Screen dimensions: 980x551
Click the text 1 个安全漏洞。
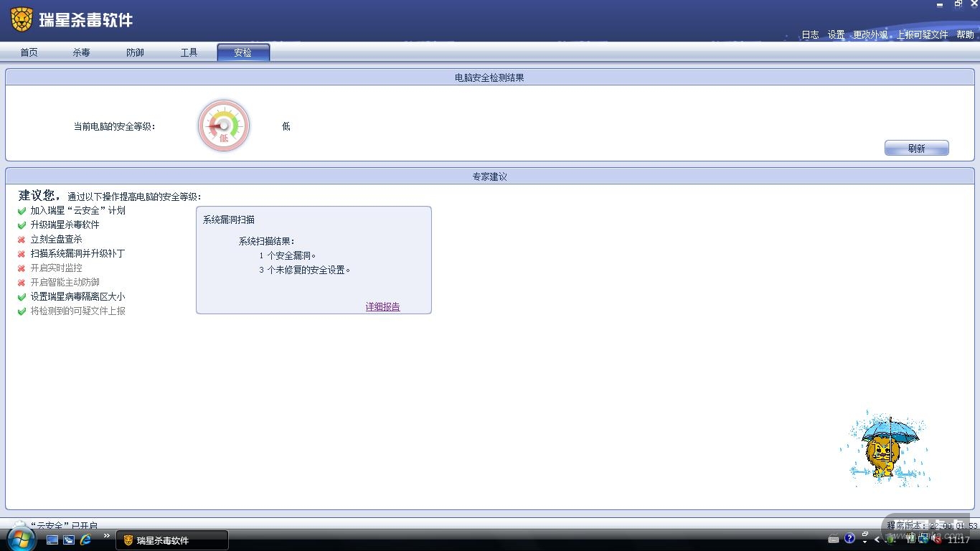(x=288, y=255)
